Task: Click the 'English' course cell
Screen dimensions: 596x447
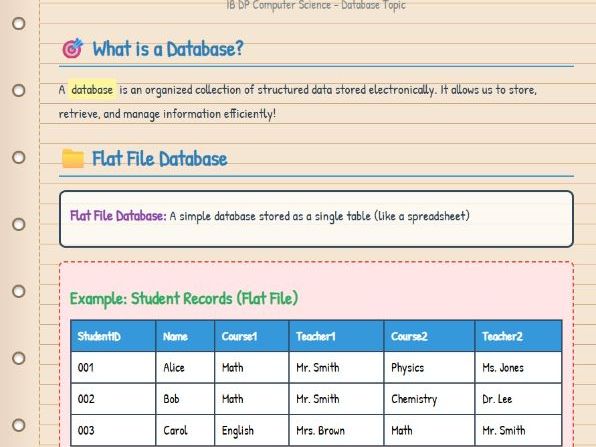Action: 252,430
